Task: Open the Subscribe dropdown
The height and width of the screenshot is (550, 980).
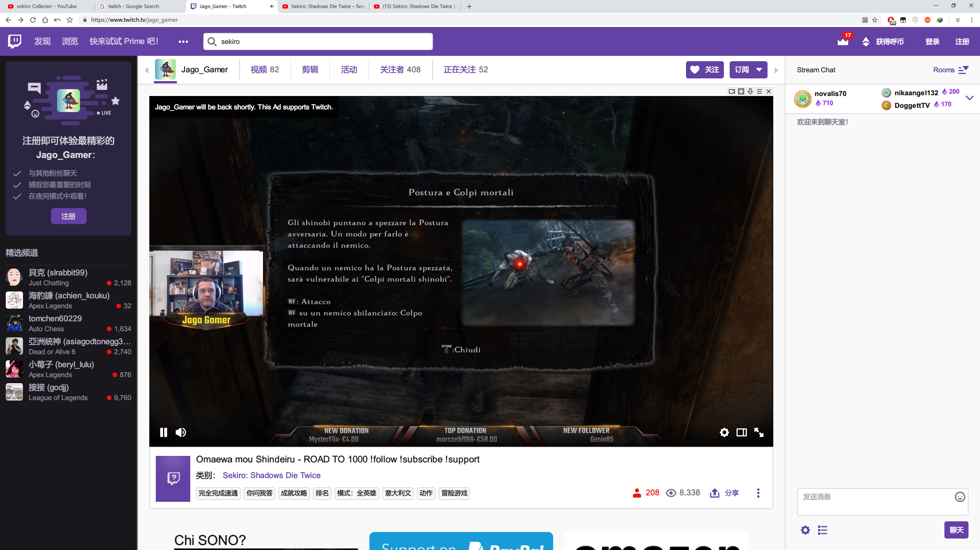Action: pyautogui.click(x=748, y=70)
